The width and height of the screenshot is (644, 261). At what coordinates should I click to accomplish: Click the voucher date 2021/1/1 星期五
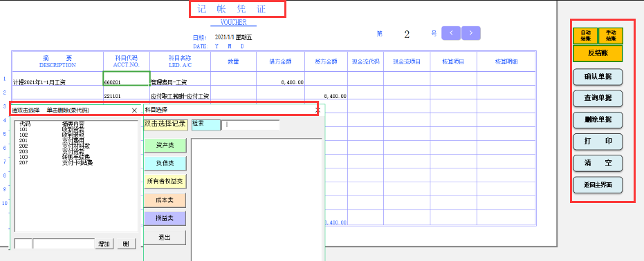coord(233,37)
